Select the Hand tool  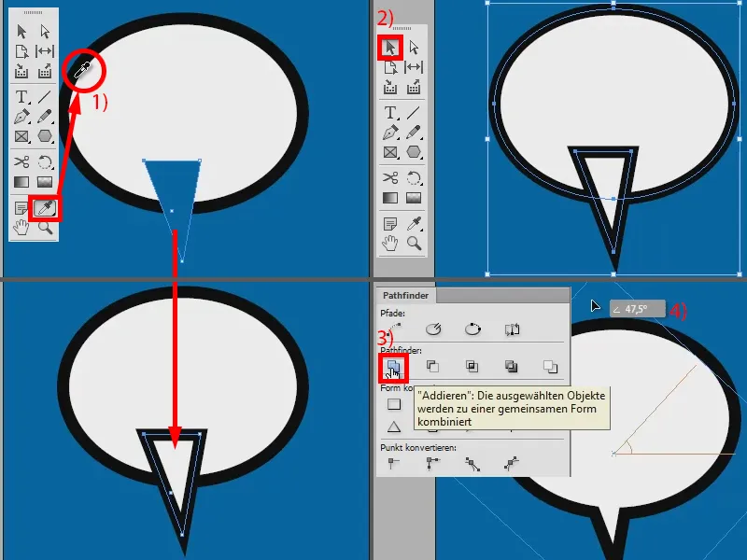pyautogui.click(x=21, y=226)
